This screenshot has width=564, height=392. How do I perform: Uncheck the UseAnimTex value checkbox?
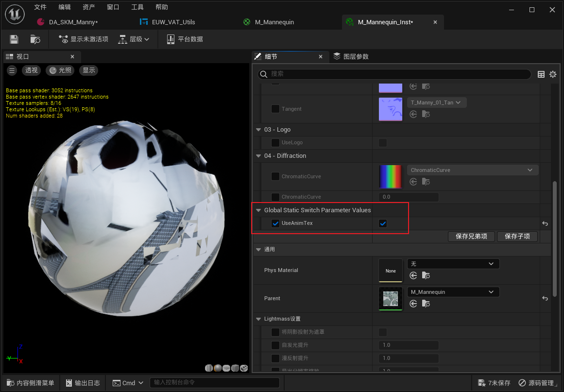(383, 223)
